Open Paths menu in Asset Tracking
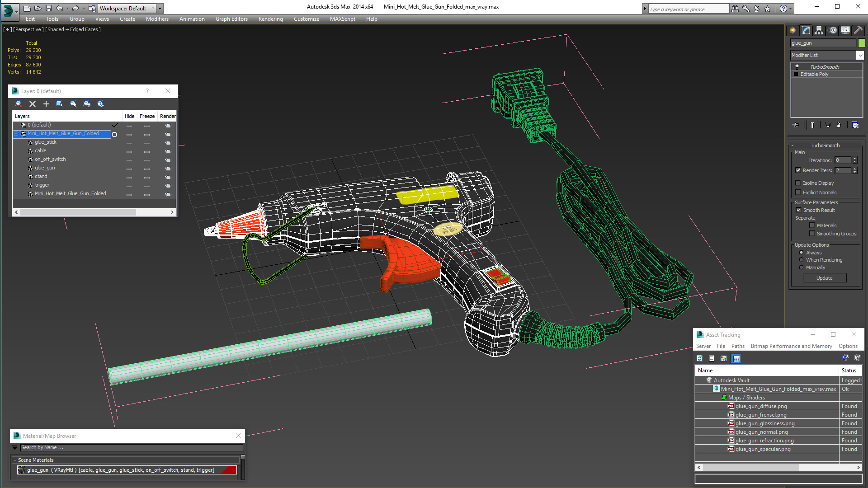 738,346
